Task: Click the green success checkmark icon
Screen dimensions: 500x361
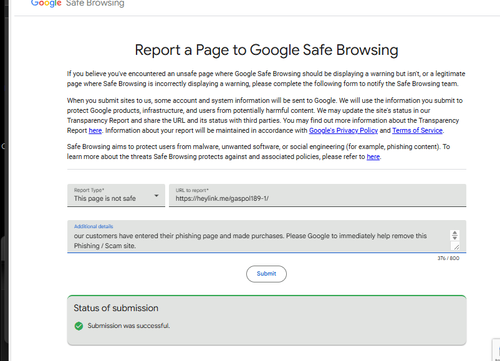Action: (x=79, y=326)
